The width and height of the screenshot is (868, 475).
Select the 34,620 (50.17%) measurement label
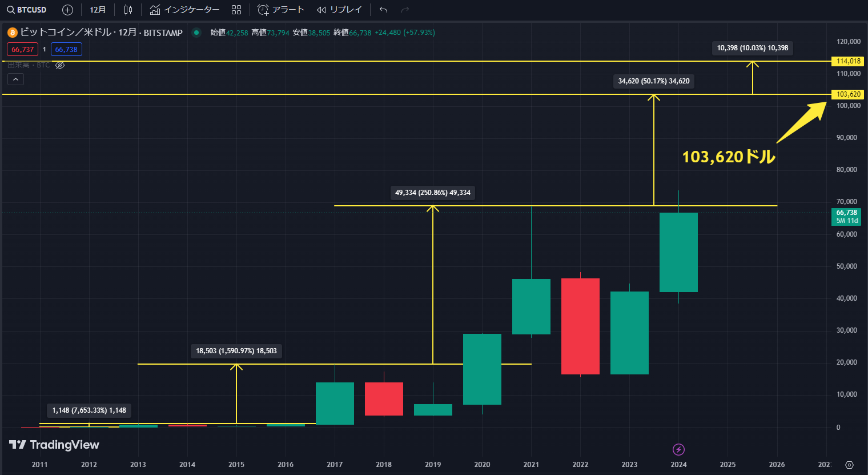coord(654,81)
